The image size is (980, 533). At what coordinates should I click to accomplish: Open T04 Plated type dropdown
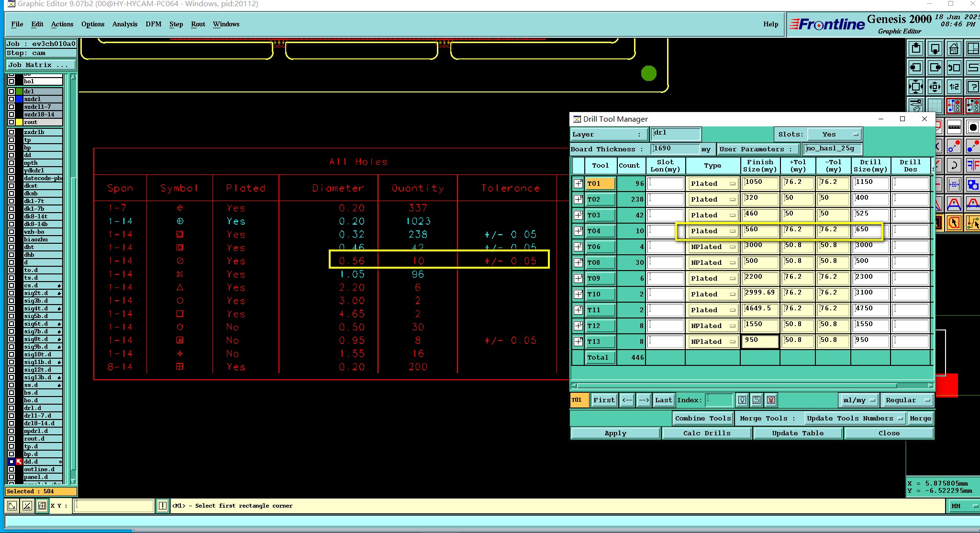pyautogui.click(x=713, y=231)
